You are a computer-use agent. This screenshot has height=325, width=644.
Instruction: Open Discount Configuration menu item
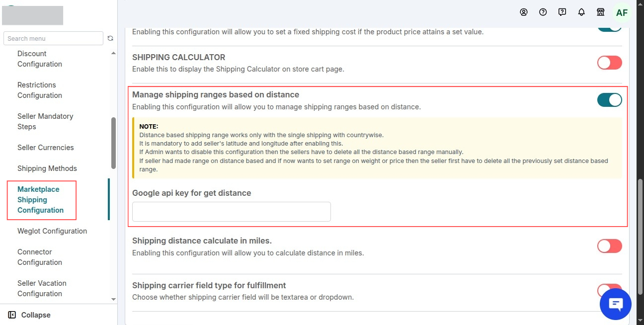(x=40, y=59)
